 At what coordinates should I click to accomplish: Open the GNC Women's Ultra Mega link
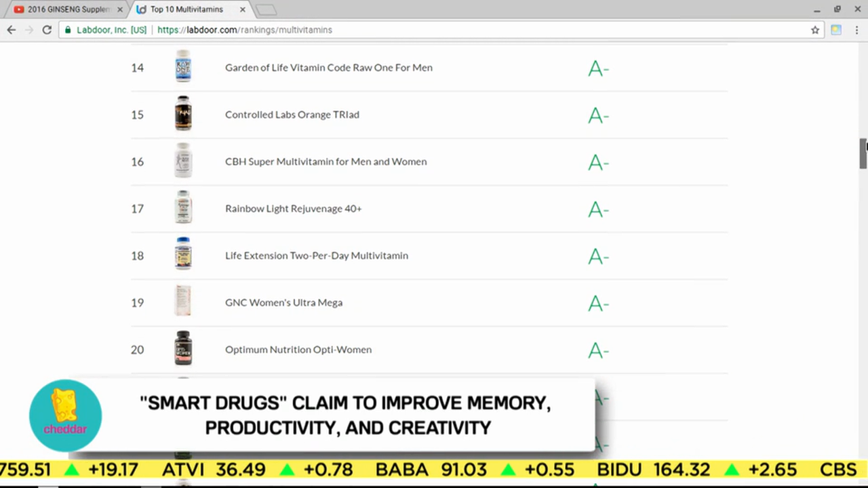pyautogui.click(x=283, y=302)
